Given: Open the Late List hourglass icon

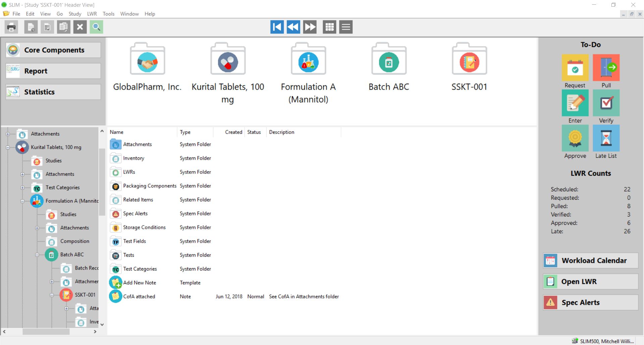Looking at the screenshot, I should click(x=606, y=138).
